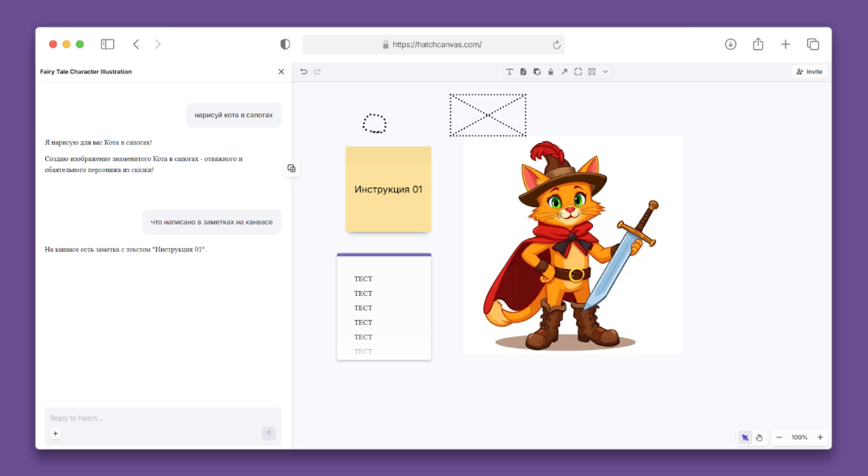Click the privacy shield icon
This screenshot has height=476, width=868.
285,44
